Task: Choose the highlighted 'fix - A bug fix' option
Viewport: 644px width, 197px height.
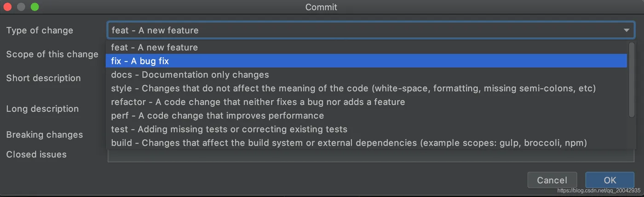Action: 140,61
